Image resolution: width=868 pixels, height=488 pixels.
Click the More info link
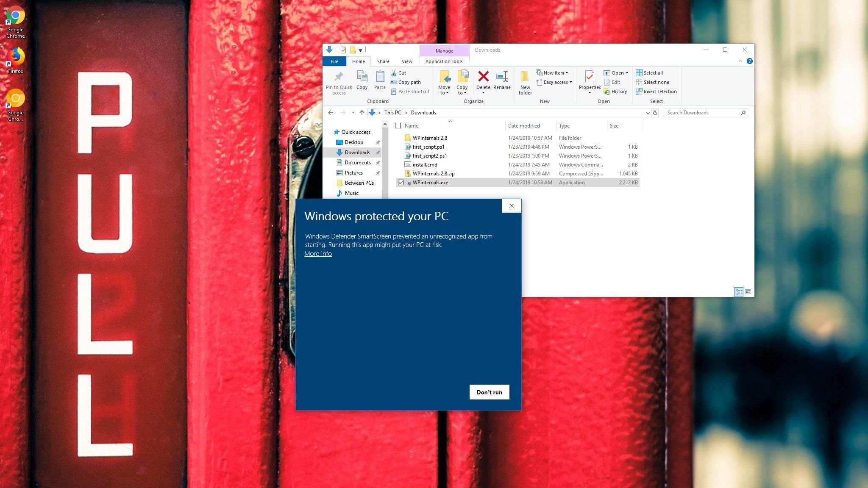[318, 254]
